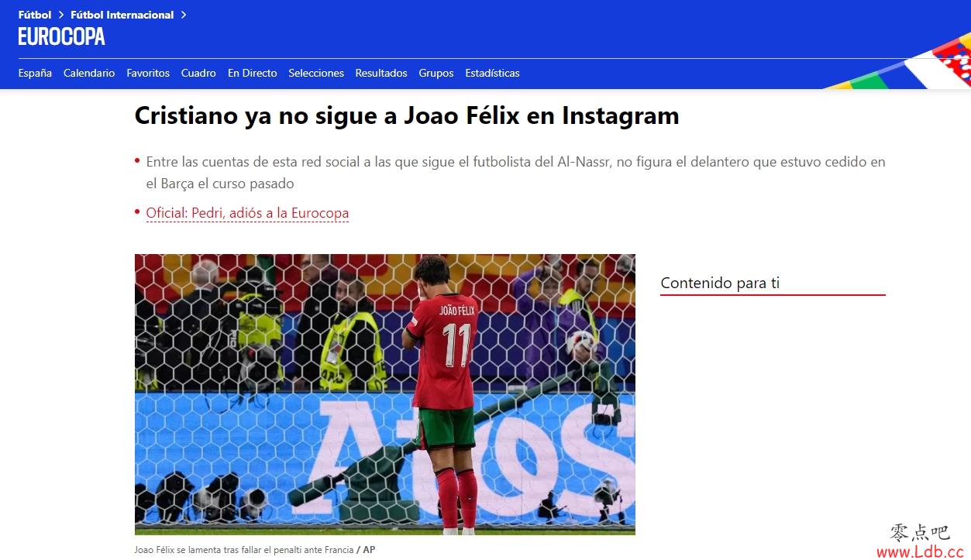Open the Selecciones menu item
Viewport: 971px width, 560px height.
pos(316,73)
